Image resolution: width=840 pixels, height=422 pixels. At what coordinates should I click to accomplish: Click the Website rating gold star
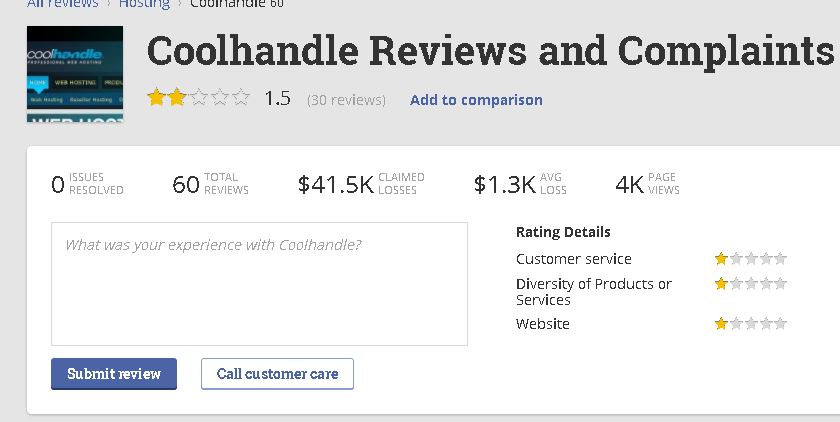coord(721,323)
